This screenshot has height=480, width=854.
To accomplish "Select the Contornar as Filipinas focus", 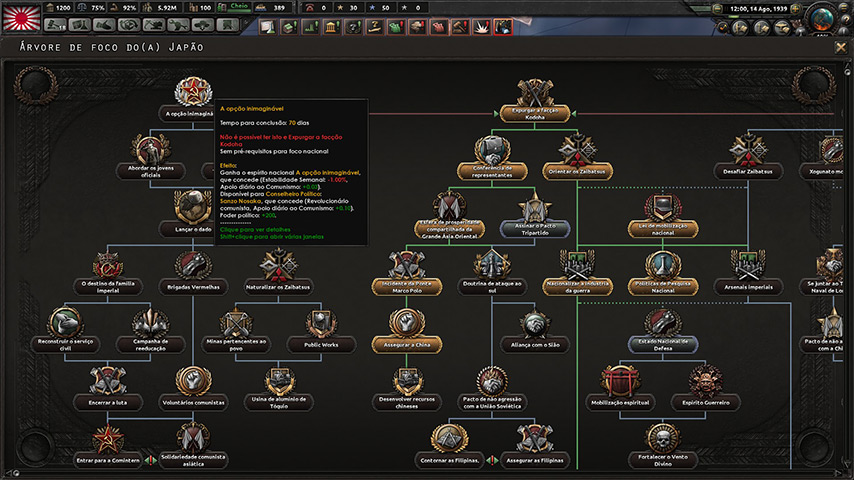I will point(449,447).
